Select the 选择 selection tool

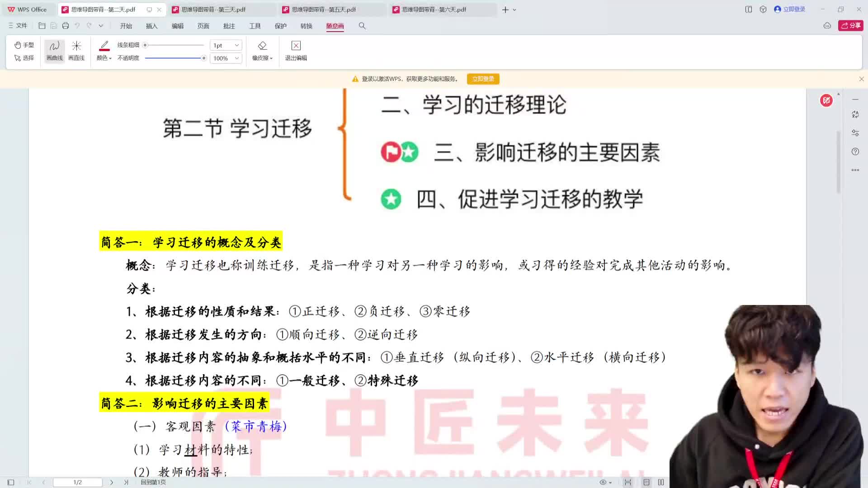pos(24,58)
